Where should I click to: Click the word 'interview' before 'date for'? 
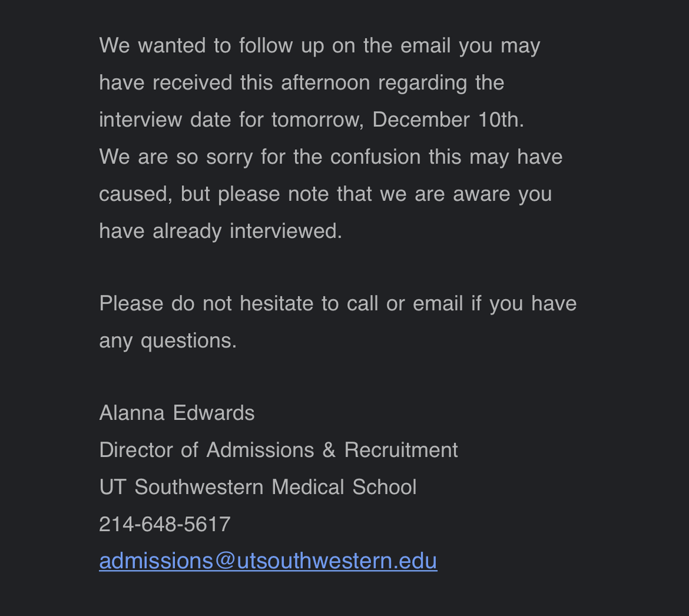click(141, 120)
